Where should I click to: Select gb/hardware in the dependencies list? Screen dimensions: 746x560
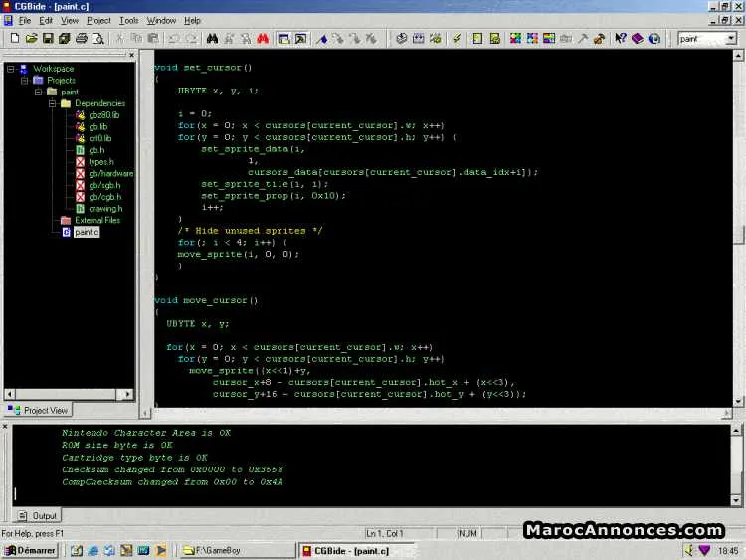coord(111,174)
